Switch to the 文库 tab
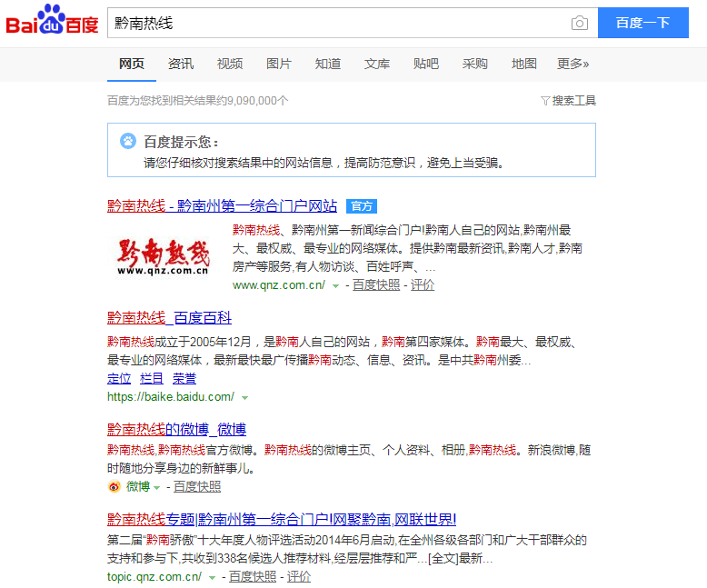The image size is (707, 588). (x=377, y=64)
